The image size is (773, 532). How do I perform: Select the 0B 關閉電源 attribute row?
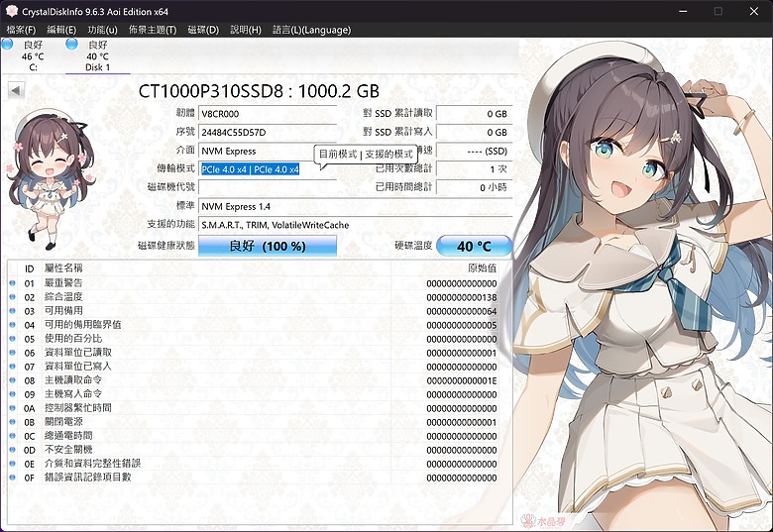254,422
